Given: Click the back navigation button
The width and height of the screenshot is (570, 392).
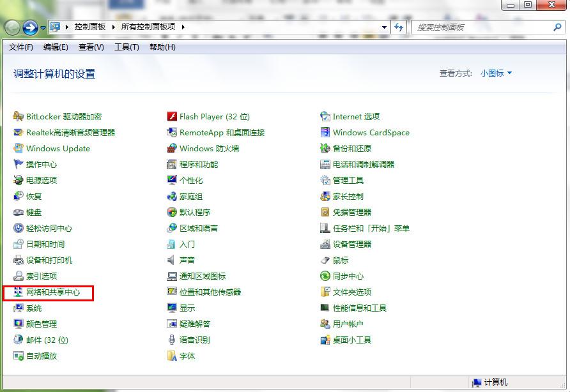Looking at the screenshot, I should (x=12, y=27).
